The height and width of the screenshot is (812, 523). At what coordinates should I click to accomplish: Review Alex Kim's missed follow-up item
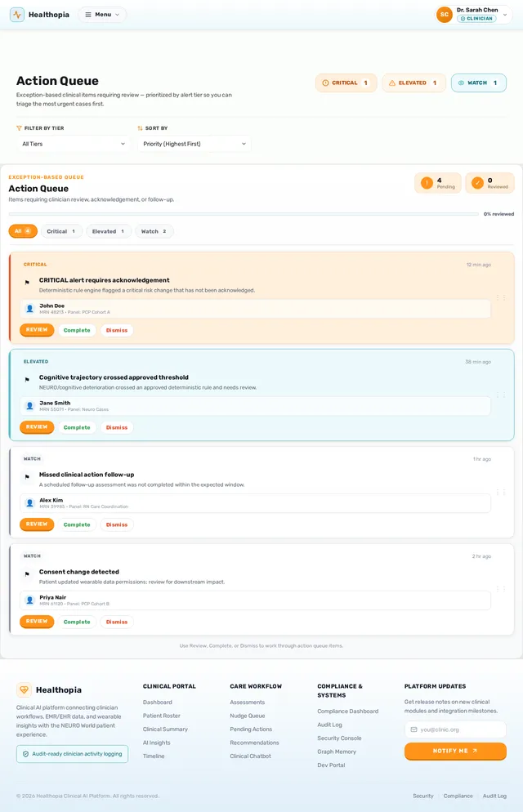[x=37, y=524]
